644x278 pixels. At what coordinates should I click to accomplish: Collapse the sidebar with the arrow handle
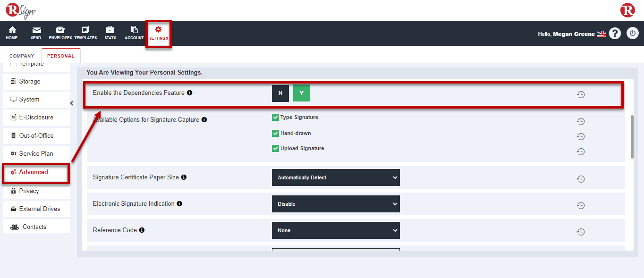(x=72, y=103)
